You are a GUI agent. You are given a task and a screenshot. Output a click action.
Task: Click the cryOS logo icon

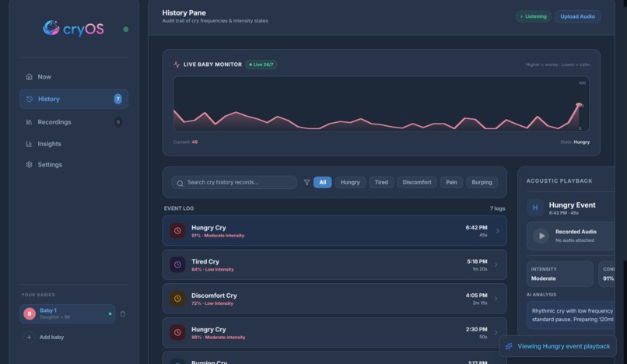(51, 28)
